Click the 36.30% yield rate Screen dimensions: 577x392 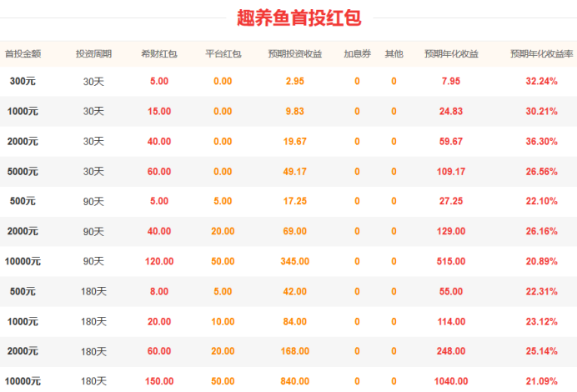pos(542,141)
